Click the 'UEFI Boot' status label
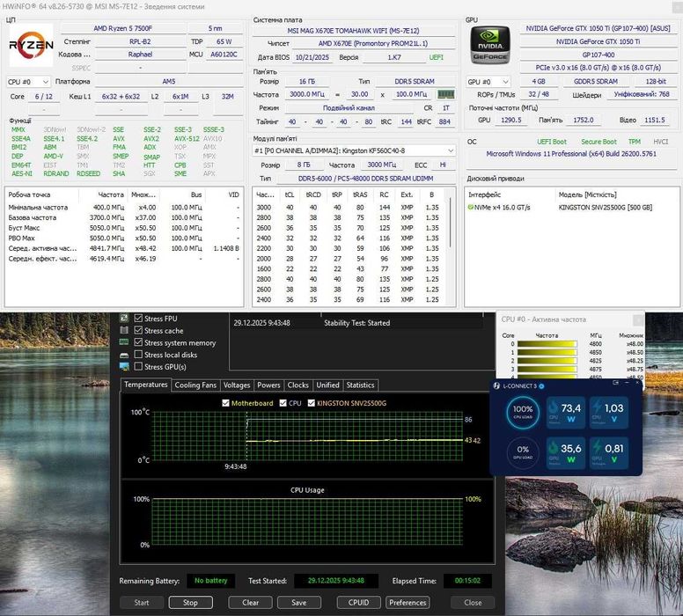Screen dimensions: 683x616 click(x=552, y=142)
